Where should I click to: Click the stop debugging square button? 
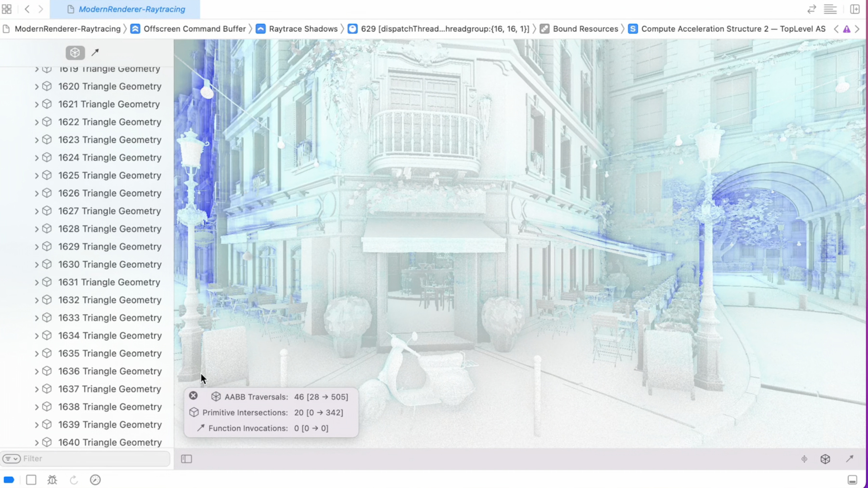point(31,480)
